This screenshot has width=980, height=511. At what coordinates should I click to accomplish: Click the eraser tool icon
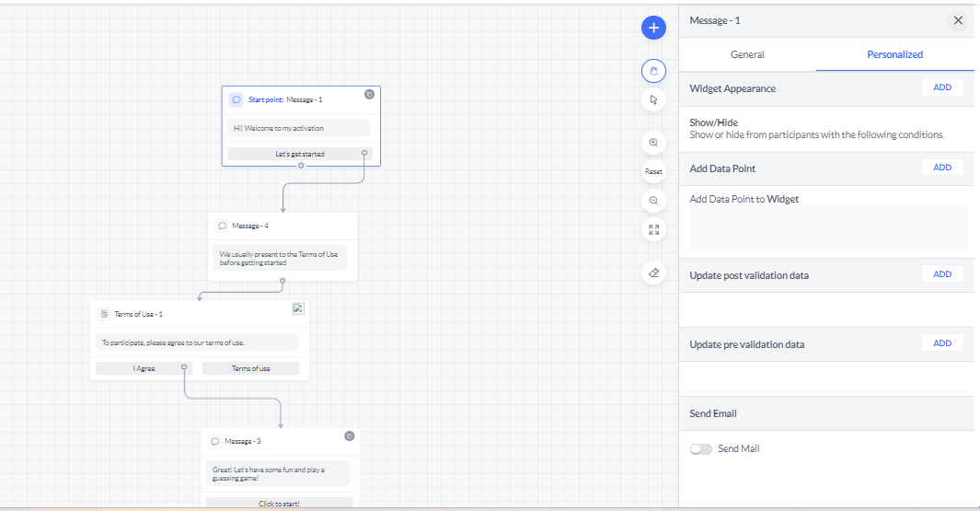653,273
